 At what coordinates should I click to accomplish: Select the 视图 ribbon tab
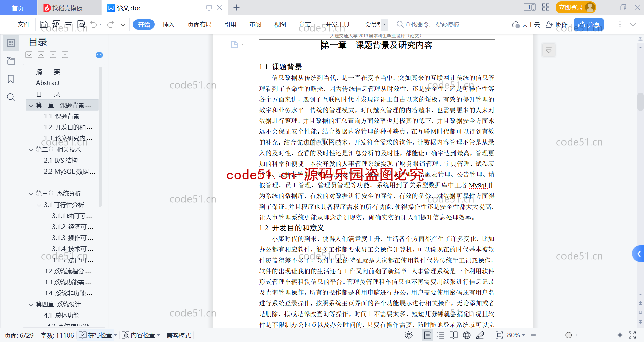280,24
